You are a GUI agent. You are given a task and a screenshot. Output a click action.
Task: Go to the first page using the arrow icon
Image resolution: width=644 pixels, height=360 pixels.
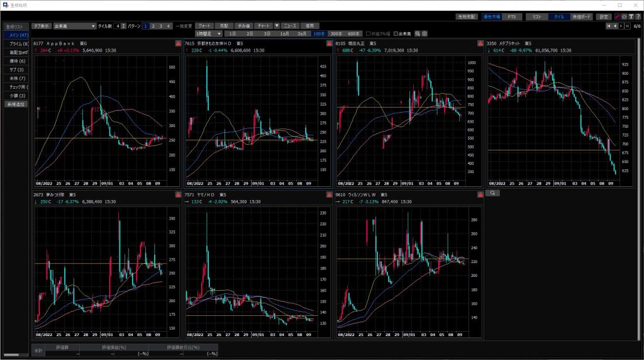[x=608, y=26]
